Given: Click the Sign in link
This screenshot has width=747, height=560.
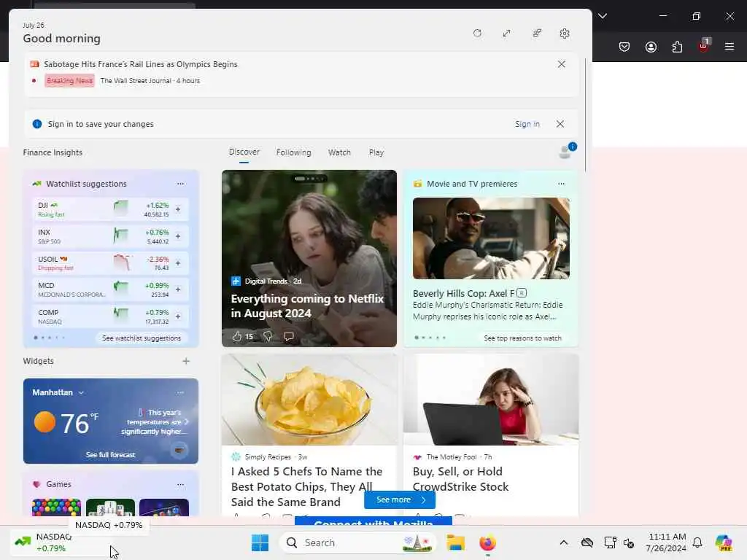Looking at the screenshot, I should coord(527,124).
